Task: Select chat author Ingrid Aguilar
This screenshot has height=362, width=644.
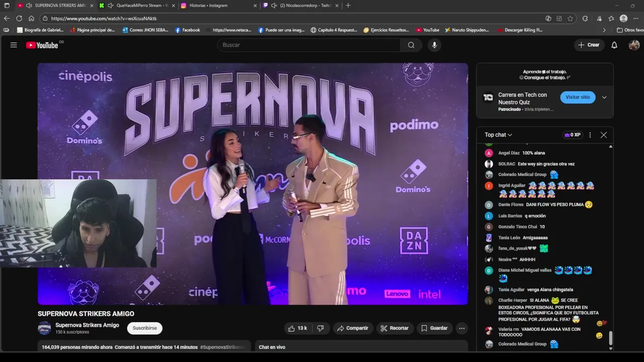Action: 512,186
